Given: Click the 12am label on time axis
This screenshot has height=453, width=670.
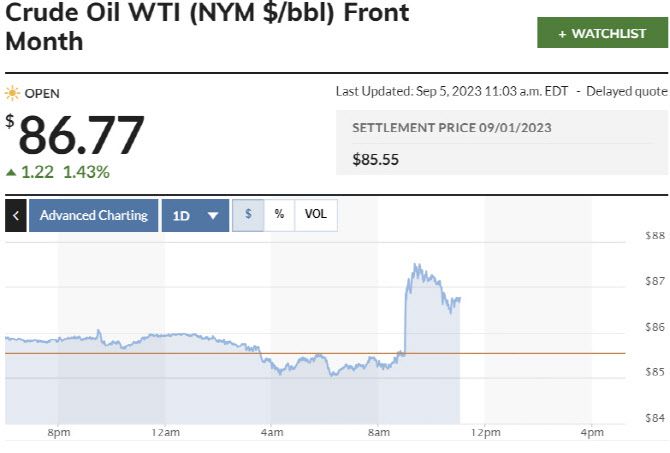Looking at the screenshot, I should point(165,433).
